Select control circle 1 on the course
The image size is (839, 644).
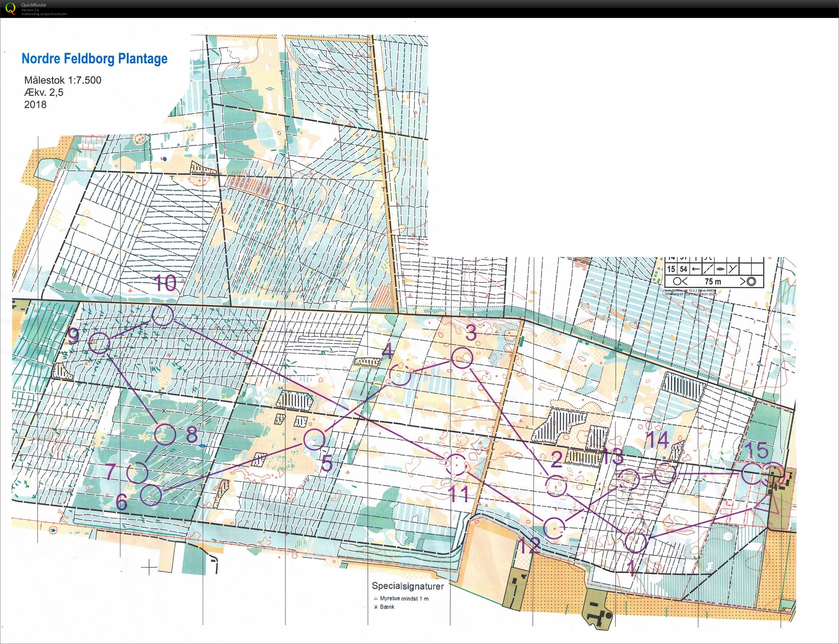tap(636, 542)
